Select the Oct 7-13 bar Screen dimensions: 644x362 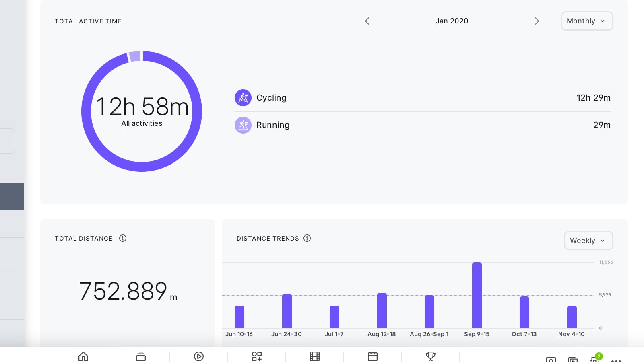click(x=524, y=312)
